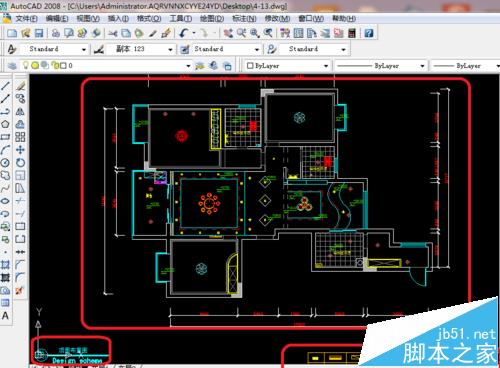
Task: Open the Table Style manager icon
Action: (x=185, y=49)
